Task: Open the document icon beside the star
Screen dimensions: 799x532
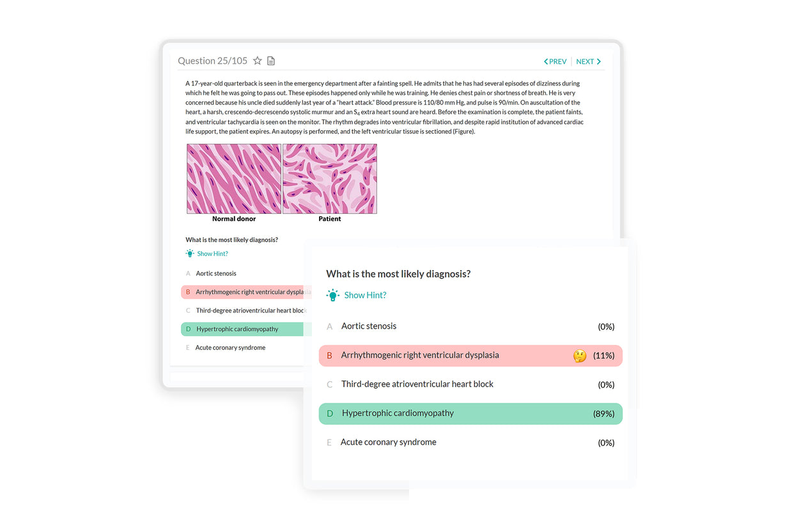Action: tap(270, 60)
